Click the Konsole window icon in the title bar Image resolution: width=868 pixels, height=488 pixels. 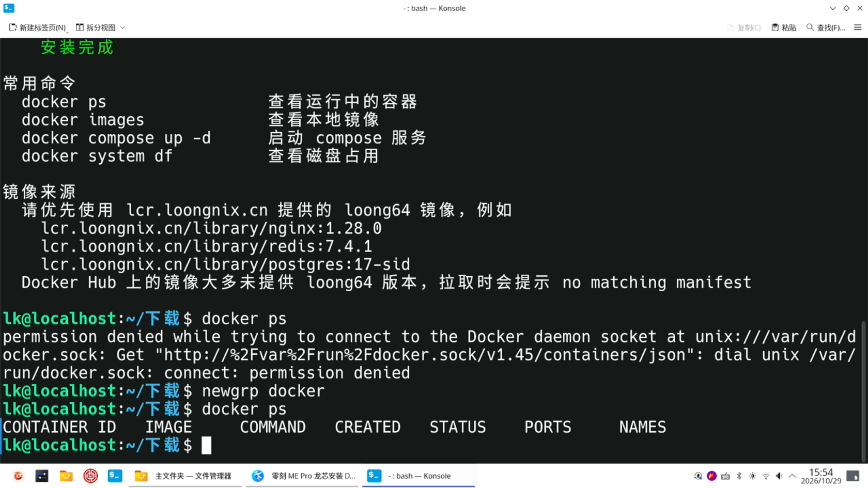9,8
